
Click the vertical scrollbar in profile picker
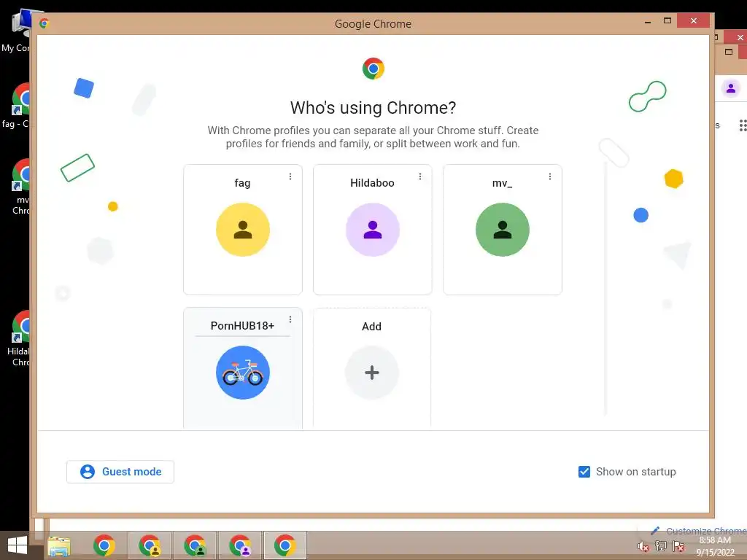pyautogui.click(x=605, y=289)
